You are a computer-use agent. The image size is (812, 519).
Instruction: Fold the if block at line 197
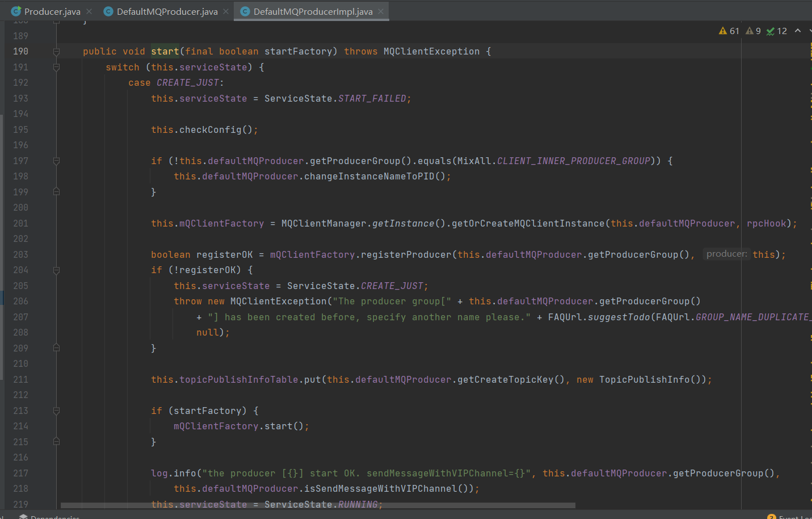(x=56, y=161)
